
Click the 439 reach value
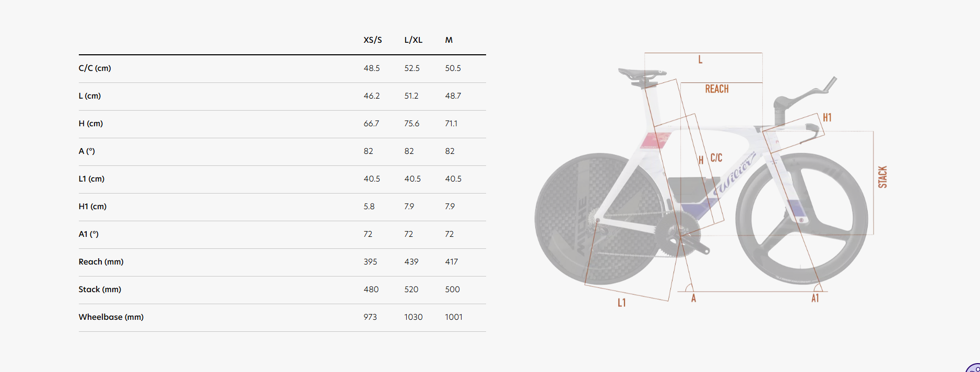tap(411, 262)
